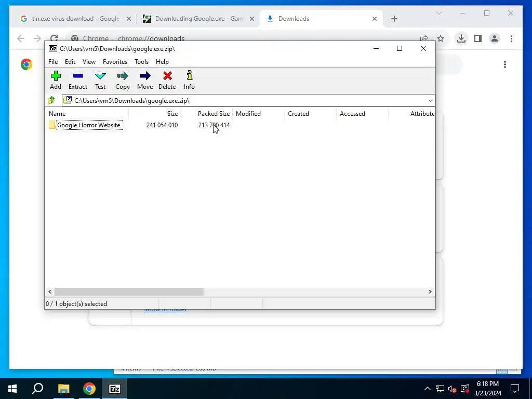The image size is (532, 399).
Task: Switch to Chrome from the taskbar
Action: [89, 389]
